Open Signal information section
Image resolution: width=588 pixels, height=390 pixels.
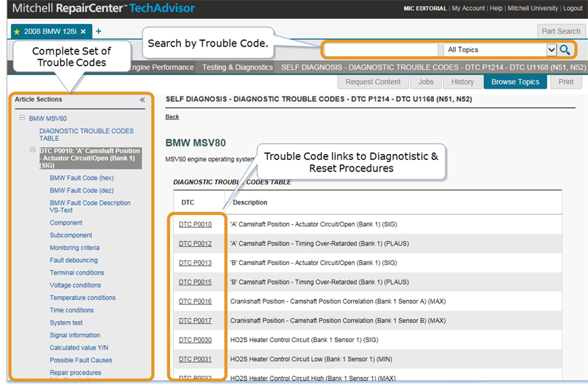coord(75,335)
